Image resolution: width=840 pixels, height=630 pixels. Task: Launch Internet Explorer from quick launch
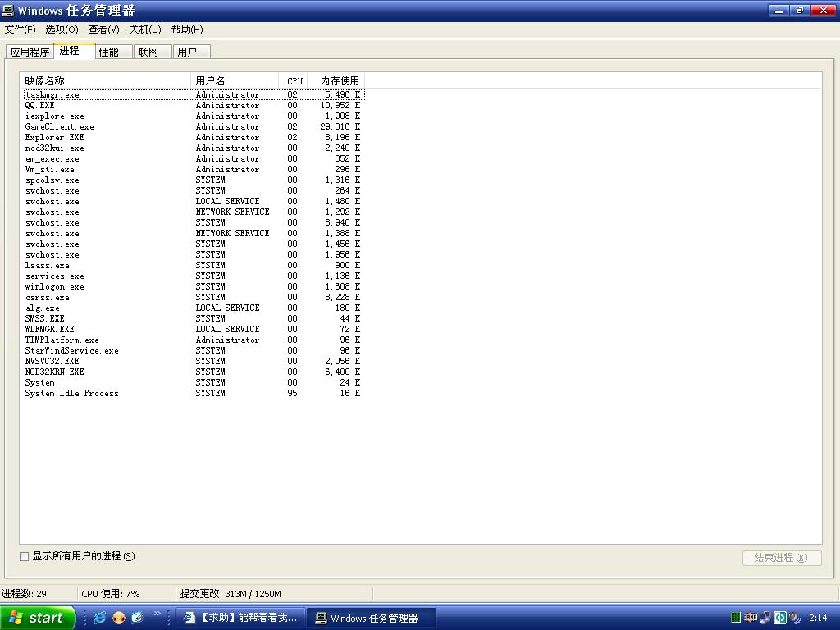(x=99, y=618)
